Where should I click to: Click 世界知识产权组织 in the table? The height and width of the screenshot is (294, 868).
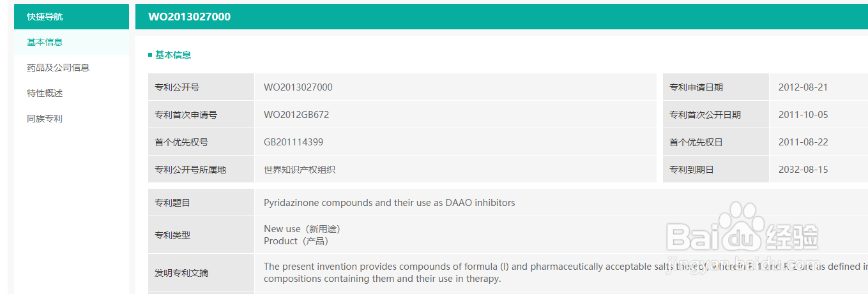[x=300, y=170]
